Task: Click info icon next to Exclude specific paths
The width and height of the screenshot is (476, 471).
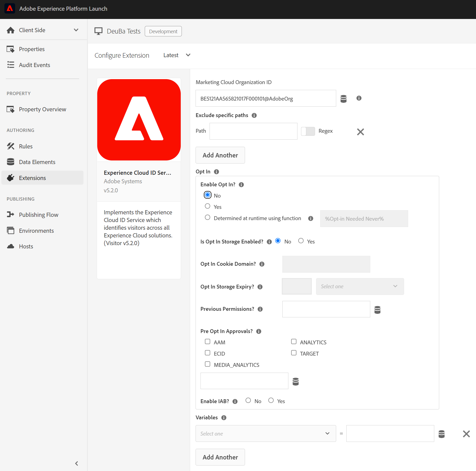Action: tap(254, 115)
